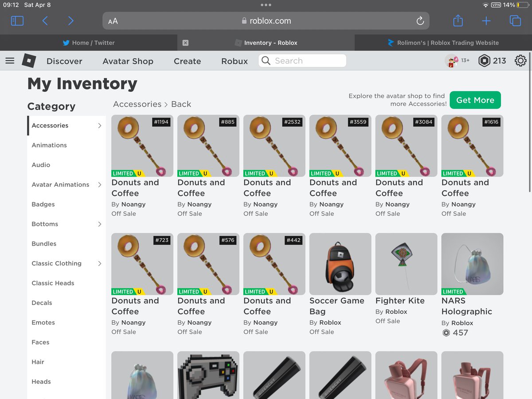Click the Back breadcrumb link
The image size is (532, 399).
[x=181, y=104]
